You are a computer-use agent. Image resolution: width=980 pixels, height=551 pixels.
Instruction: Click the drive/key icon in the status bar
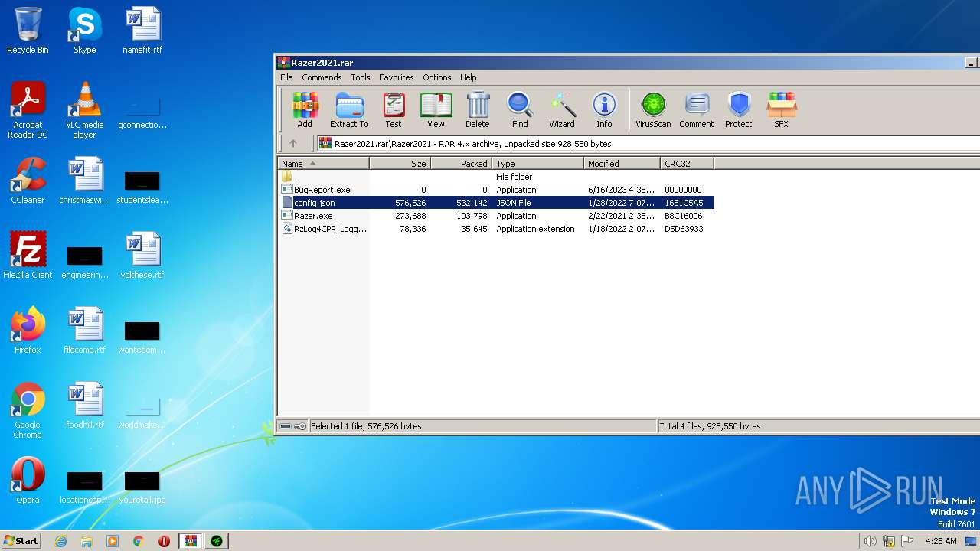(293, 426)
